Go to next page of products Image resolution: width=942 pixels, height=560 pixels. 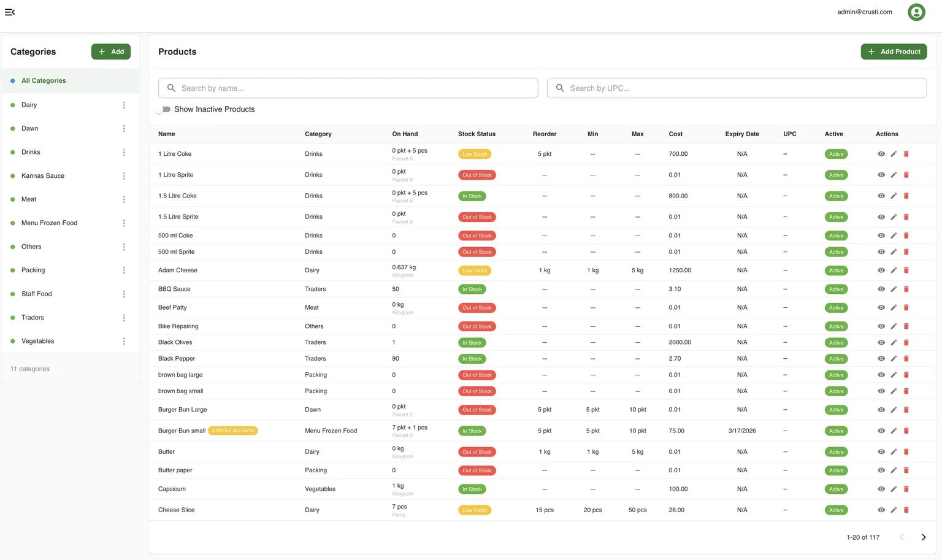(x=923, y=537)
